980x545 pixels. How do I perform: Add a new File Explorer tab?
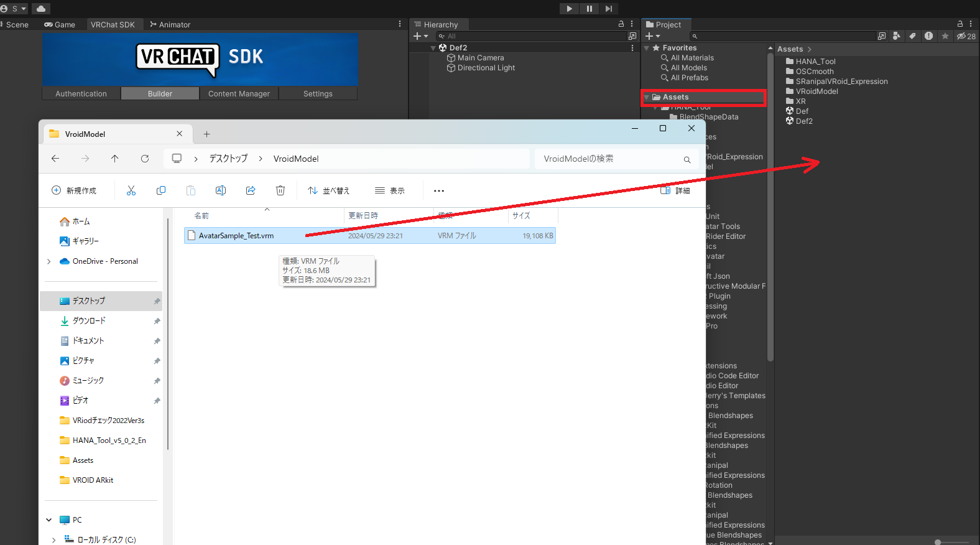coord(207,134)
